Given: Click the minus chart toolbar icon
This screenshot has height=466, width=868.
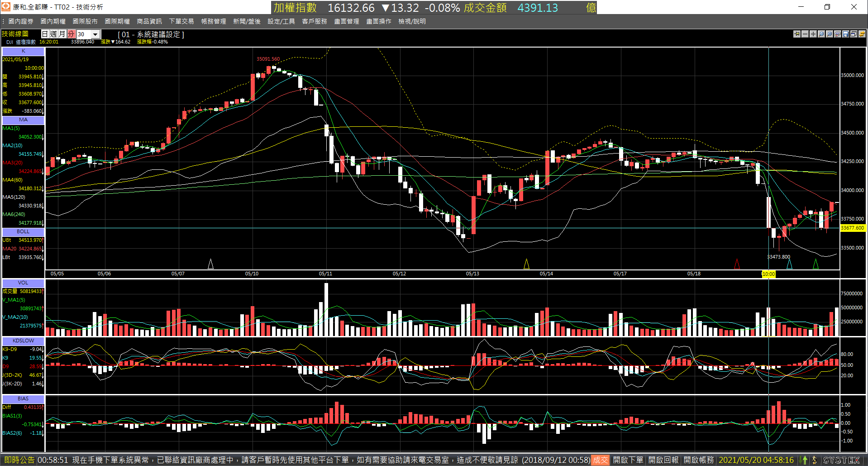Looking at the screenshot, I should click(805, 34).
